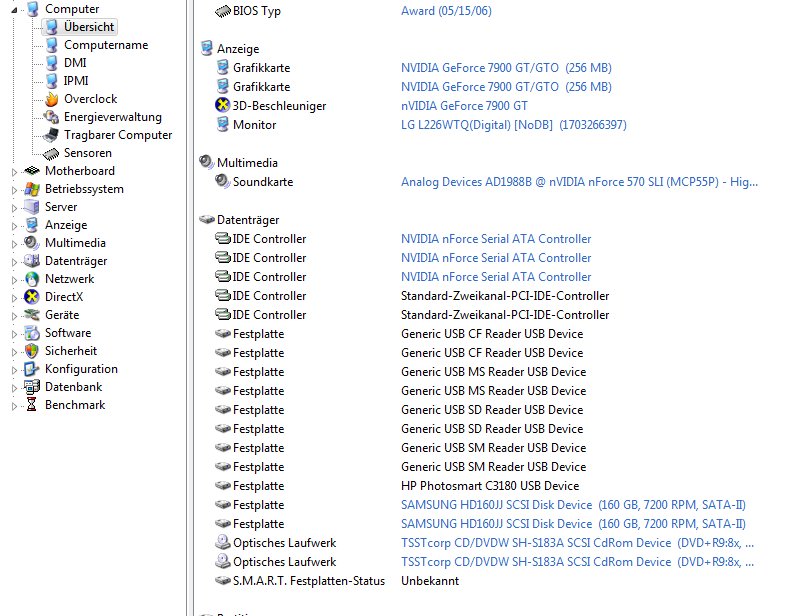The image size is (788, 616).
Task: Select the Datenträger section header in details
Action: coord(248,220)
